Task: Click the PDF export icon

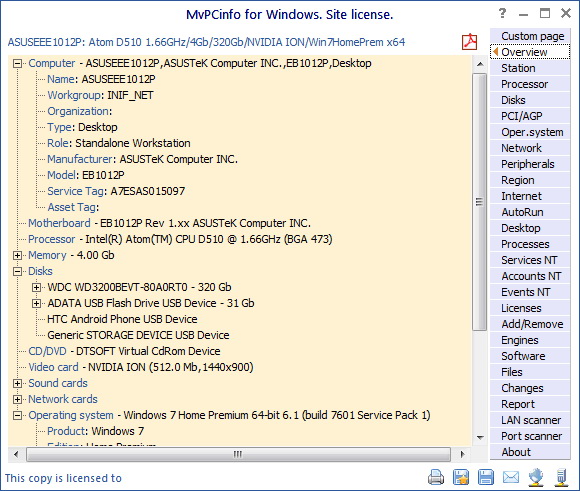Action: coord(469,42)
